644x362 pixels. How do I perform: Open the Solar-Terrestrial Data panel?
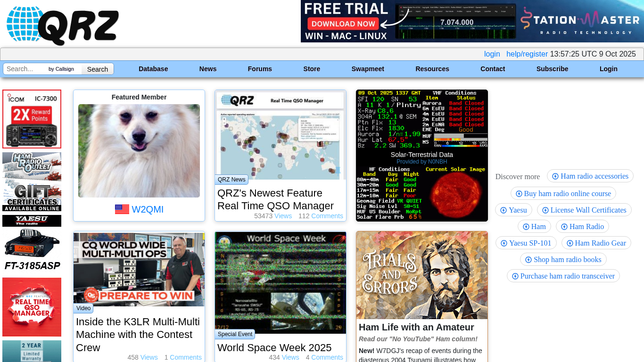(422, 156)
